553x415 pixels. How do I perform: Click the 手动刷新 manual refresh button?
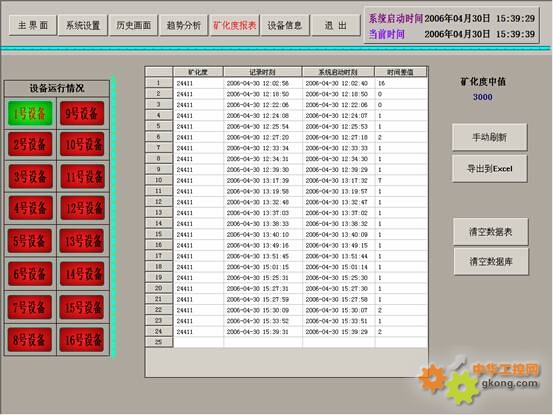490,137
